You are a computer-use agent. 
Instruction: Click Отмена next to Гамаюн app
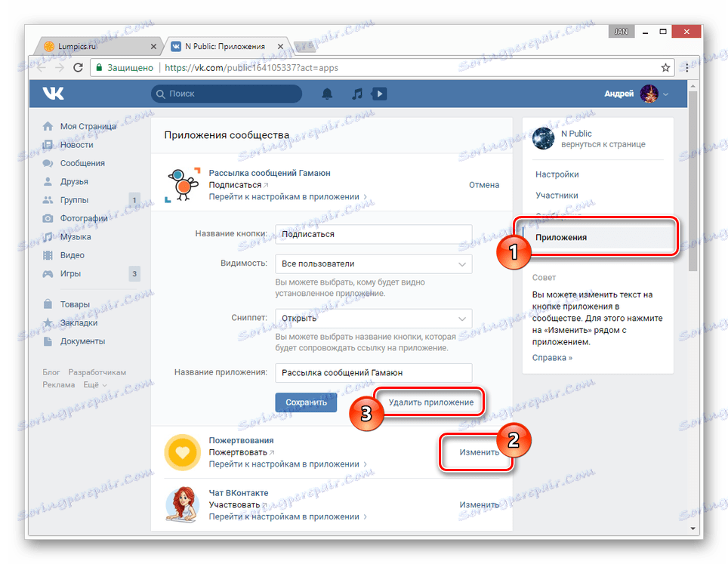484,185
